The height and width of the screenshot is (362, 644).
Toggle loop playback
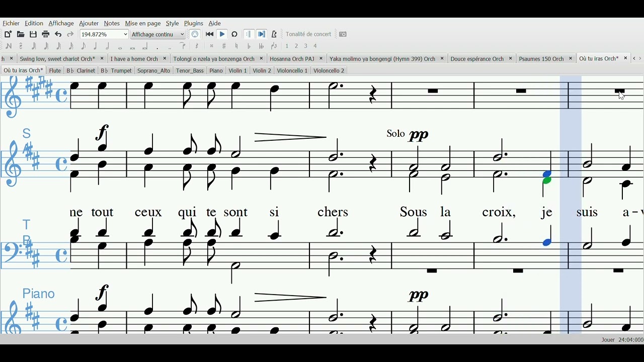point(234,34)
